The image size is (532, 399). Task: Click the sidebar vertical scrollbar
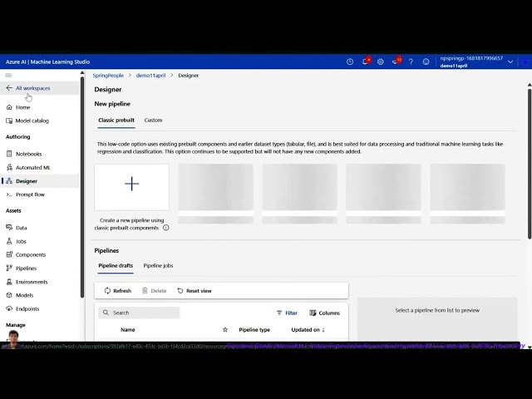(x=82, y=188)
